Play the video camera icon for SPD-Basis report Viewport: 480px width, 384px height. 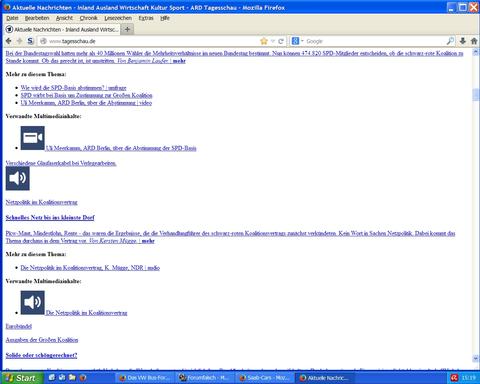tap(32, 138)
